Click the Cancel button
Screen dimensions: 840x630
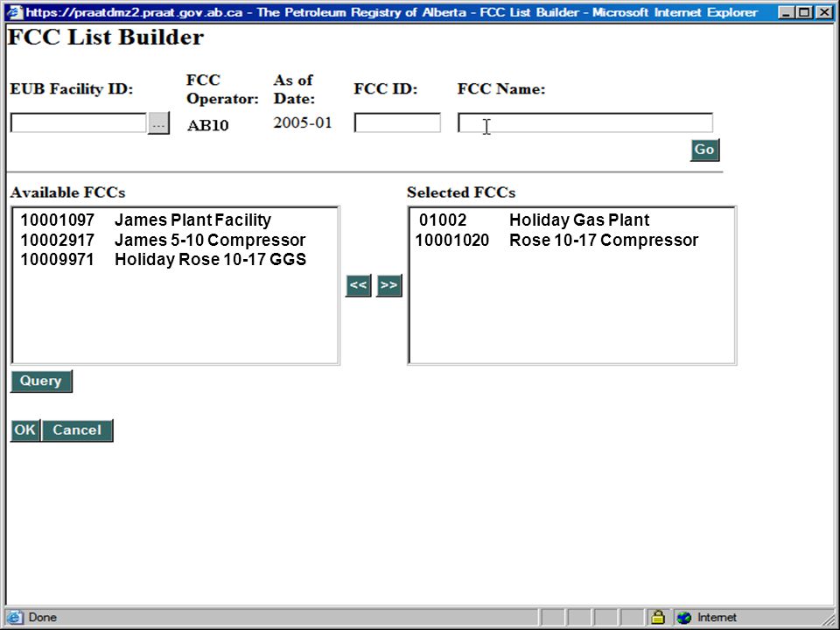pyautogui.click(x=77, y=430)
